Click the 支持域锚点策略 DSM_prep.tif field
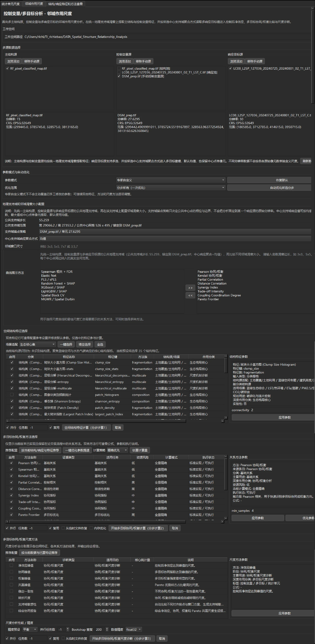 coord(175,232)
